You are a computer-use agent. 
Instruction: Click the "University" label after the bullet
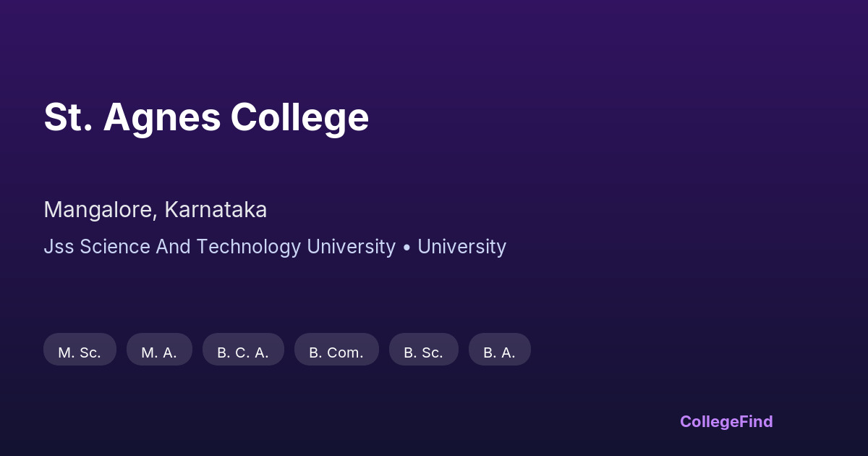point(461,247)
